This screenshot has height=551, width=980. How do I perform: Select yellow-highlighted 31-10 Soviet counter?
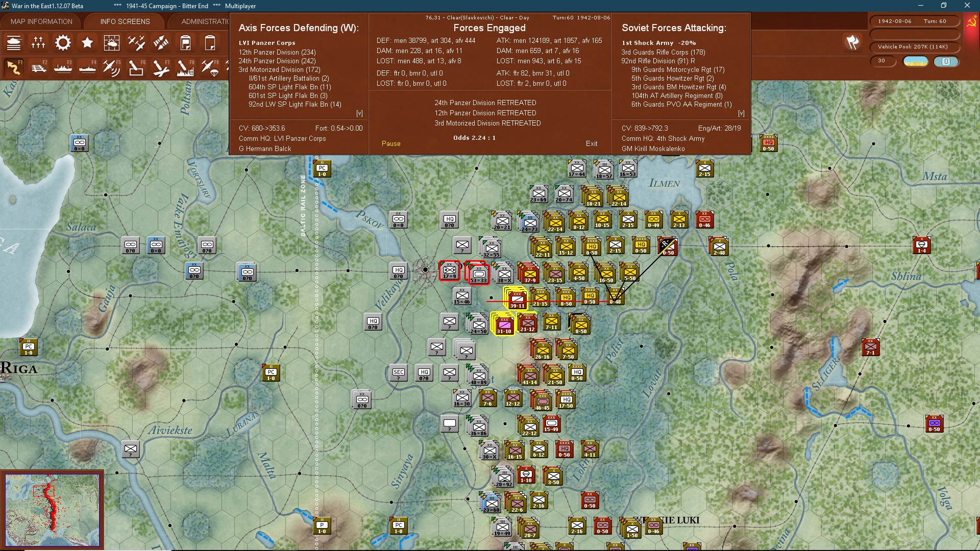point(504,325)
